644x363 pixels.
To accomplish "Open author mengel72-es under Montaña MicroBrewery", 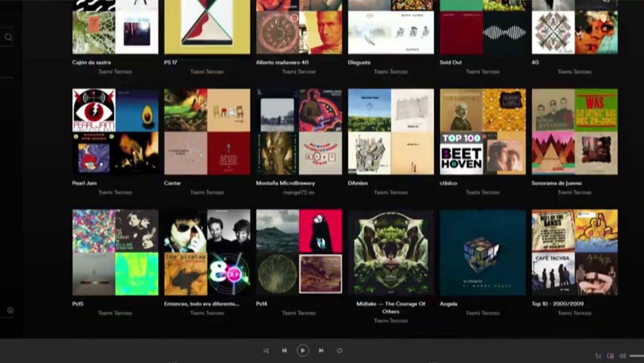I will [299, 192].
